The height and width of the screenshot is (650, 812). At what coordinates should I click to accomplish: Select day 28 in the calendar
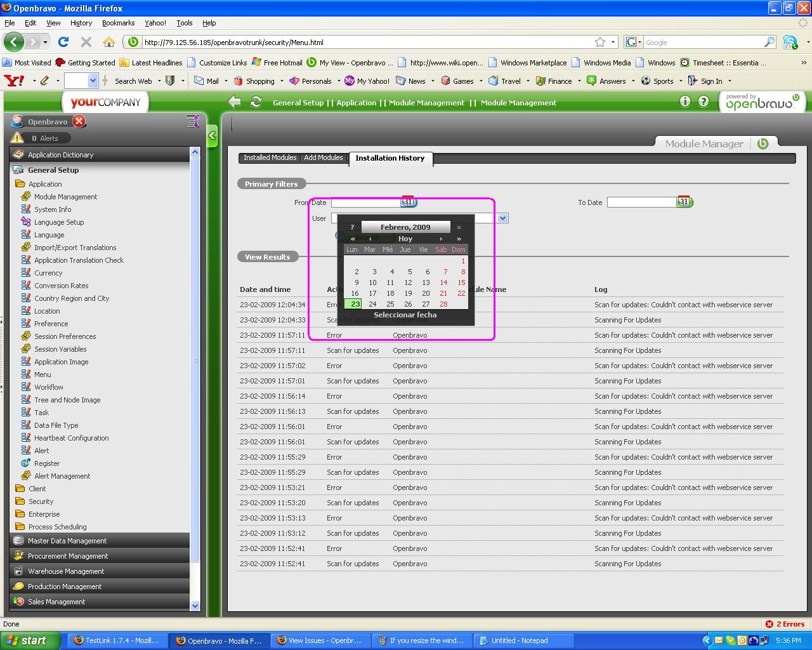pos(443,304)
